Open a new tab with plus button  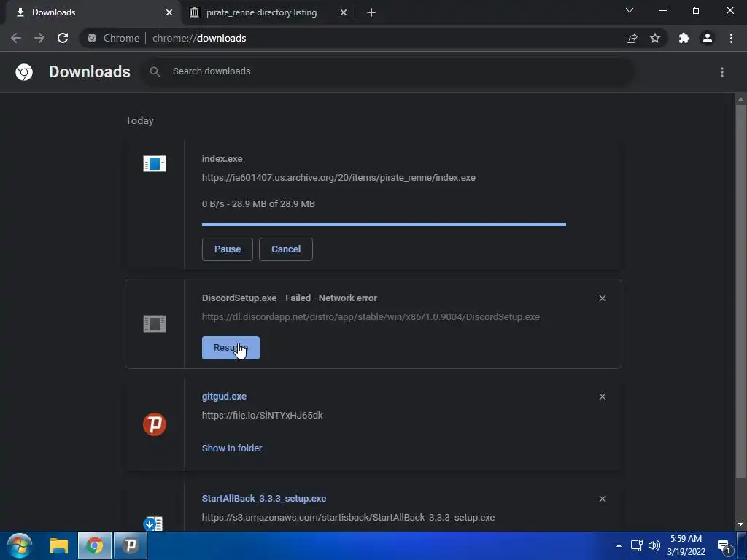point(371,12)
